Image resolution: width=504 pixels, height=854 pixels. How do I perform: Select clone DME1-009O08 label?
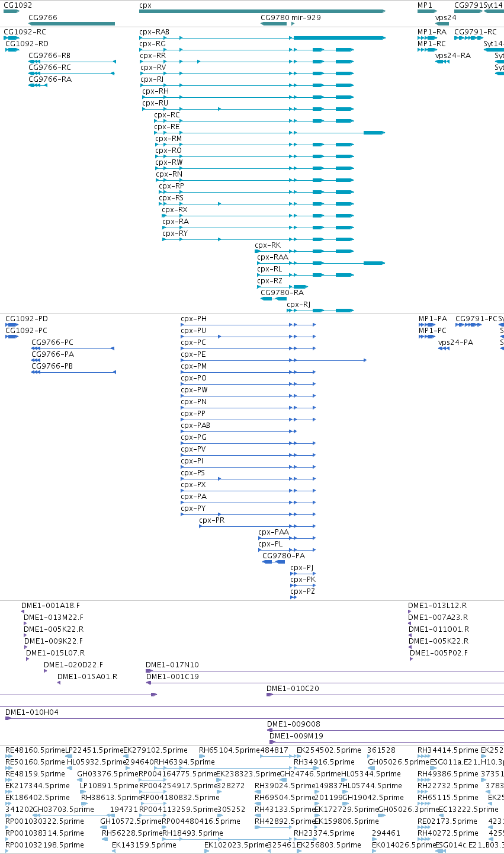tap(294, 724)
